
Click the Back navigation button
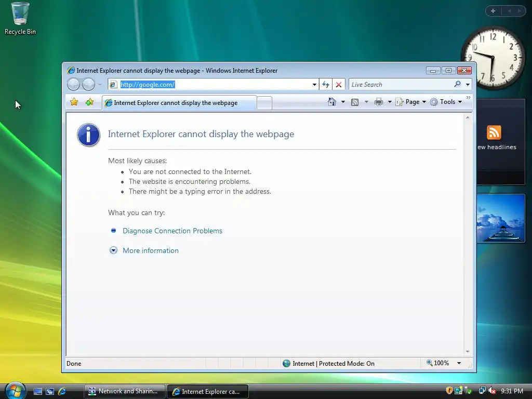click(x=73, y=84)
